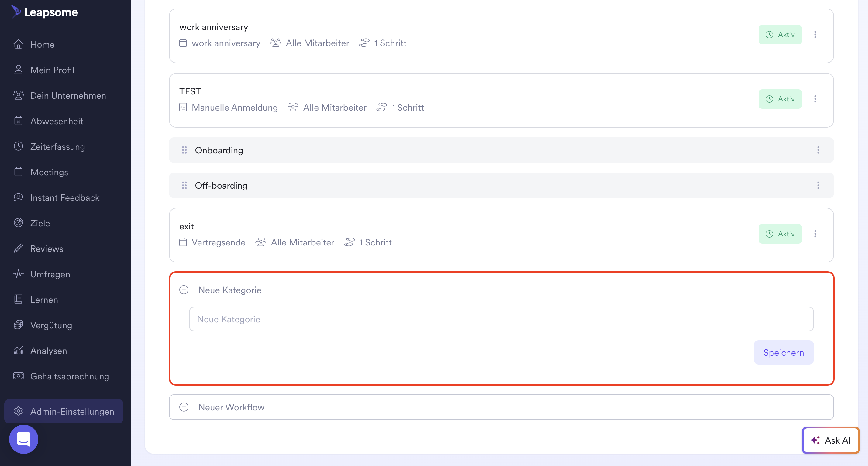Open Meetings via the calendar icon
The width and height of the screenshot is (868, 466).
pyautogui.click(x=19, y=172)
